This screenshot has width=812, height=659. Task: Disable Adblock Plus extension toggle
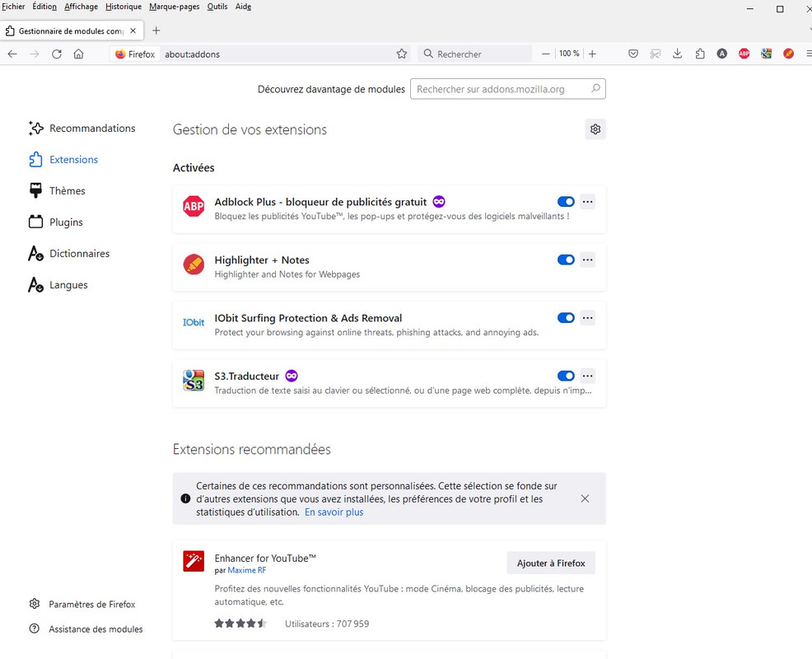coord(566,202)
